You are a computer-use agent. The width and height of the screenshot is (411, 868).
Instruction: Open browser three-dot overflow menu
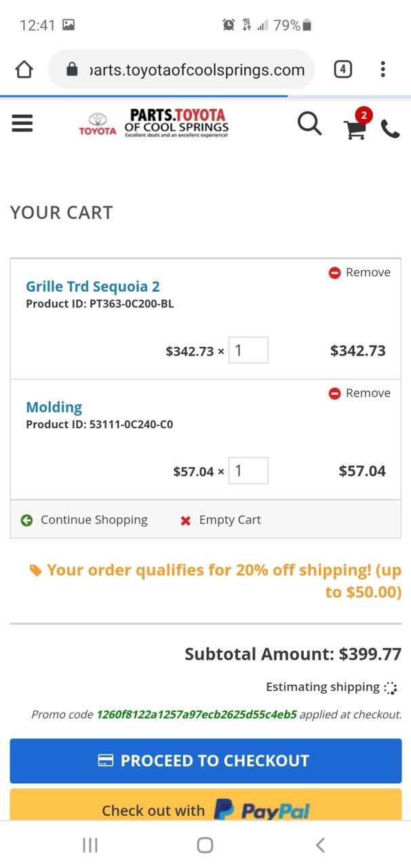(383, 69)
